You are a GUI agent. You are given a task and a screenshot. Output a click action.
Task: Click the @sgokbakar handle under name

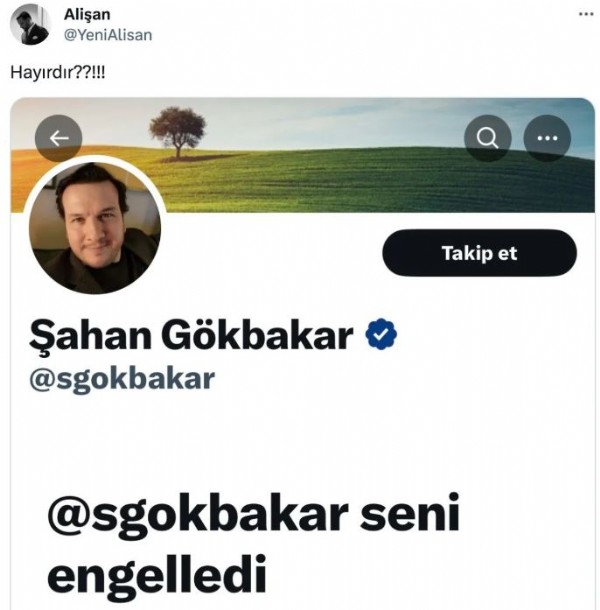coord(122,379)
